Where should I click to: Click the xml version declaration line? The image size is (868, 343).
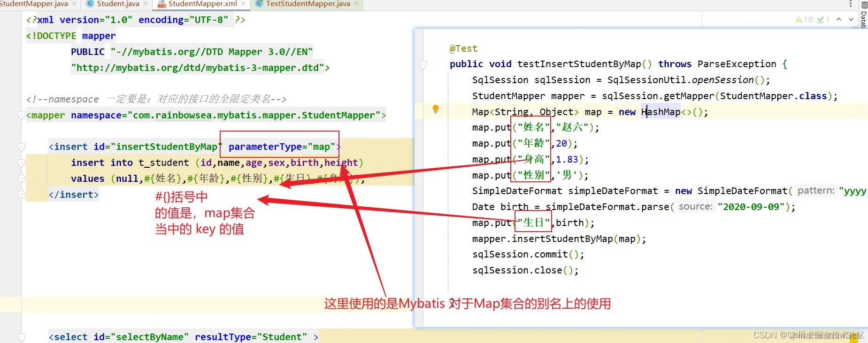click(136, 20)
